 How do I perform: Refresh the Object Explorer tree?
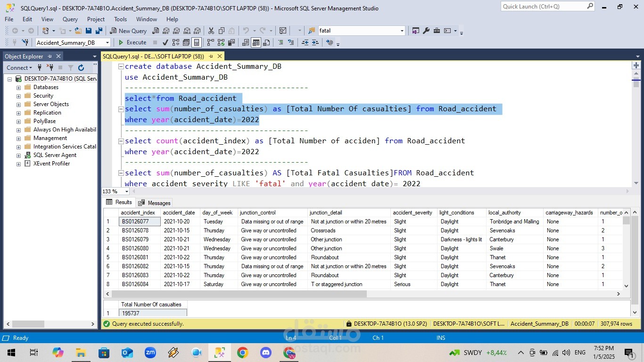tap(81, 68)
